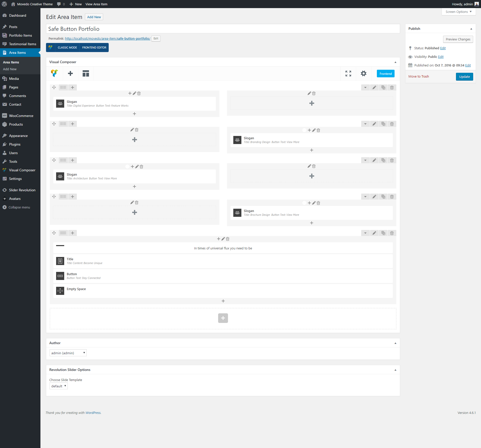Click the Add Element plus icon in Visual Composer toolbar
Screen dimensions: 481x448
[x=70, y=74]
